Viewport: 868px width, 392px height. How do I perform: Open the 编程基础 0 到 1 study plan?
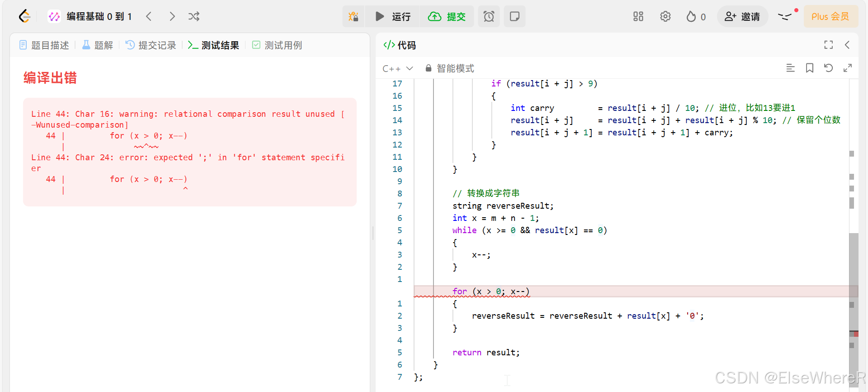click(90, 17)
